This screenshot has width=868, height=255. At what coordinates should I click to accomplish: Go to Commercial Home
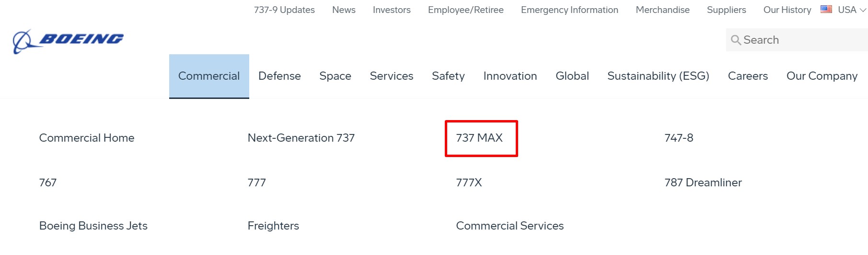[87, 138]
